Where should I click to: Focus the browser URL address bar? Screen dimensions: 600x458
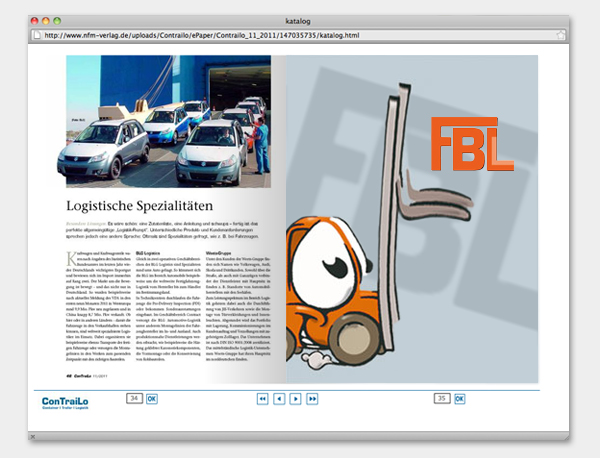coord(300,37)
